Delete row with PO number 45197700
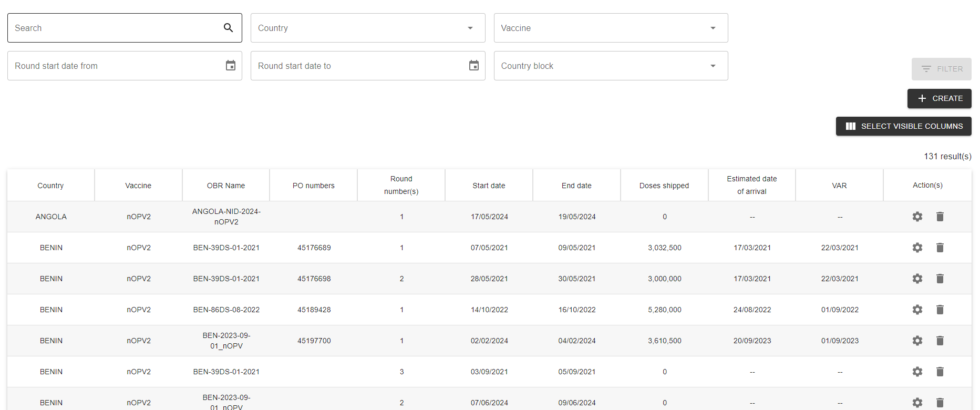 point(940,341)
